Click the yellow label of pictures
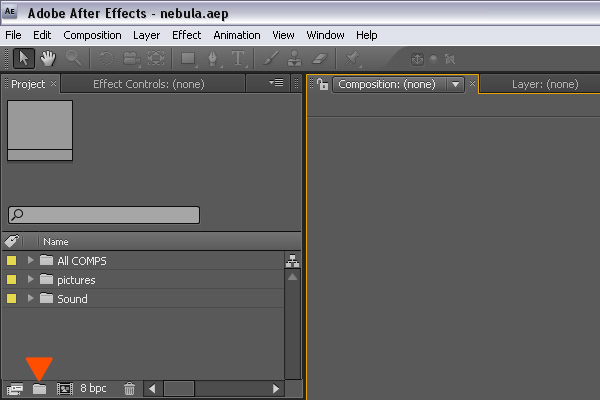600x400 pixels. 11,279
